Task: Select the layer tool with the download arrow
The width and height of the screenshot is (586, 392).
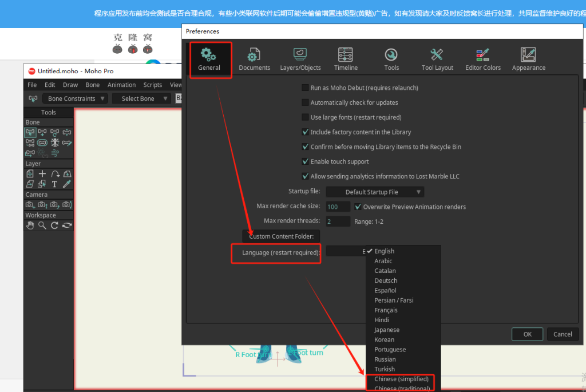Action: pyautogui.click(x=67, y=174)
